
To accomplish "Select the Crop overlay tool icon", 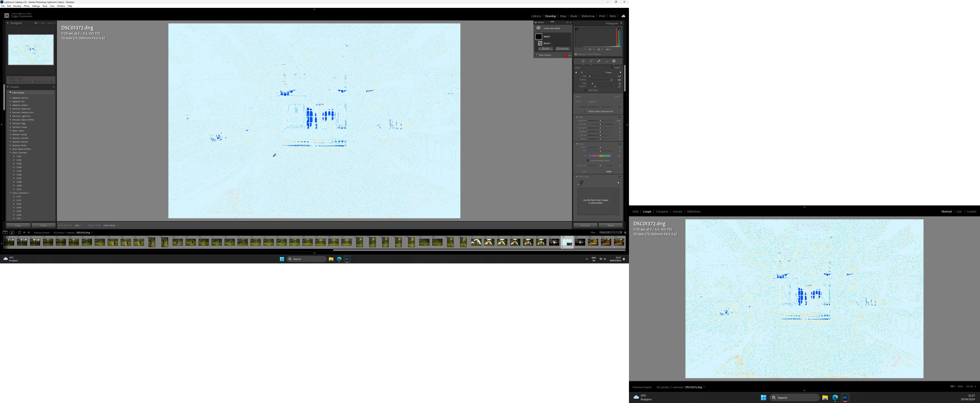I will pos(591,61).
